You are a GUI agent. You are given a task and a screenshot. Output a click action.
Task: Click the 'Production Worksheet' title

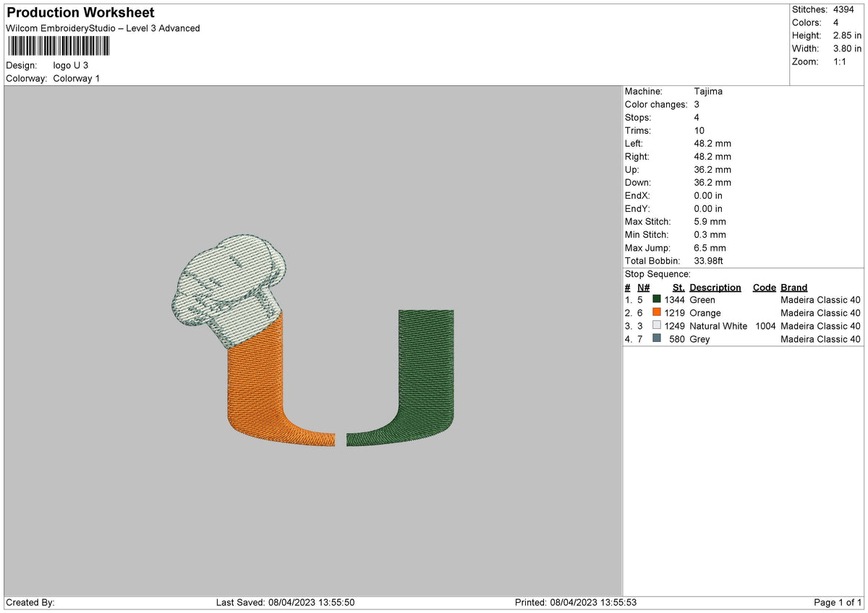[80, 13]
